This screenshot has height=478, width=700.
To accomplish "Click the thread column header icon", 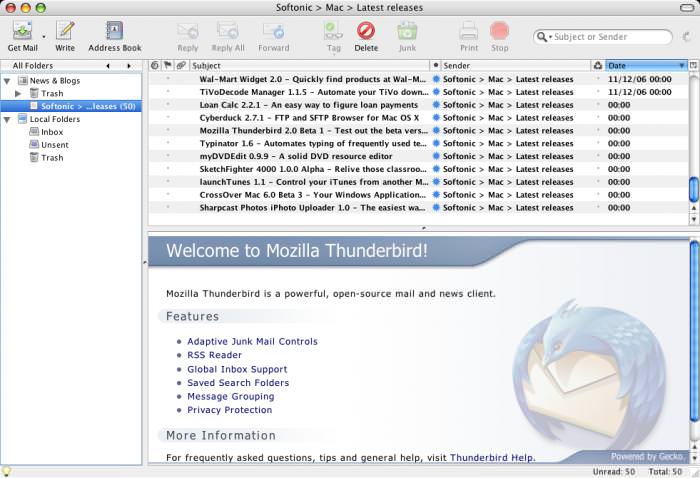I will 154,66.
